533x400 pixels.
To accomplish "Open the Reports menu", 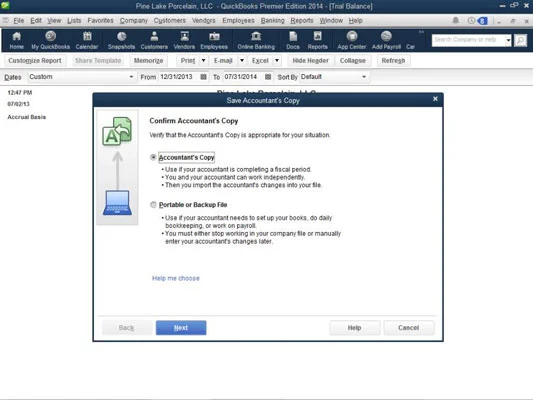I will pyautogui.click(x=302, y=21).
